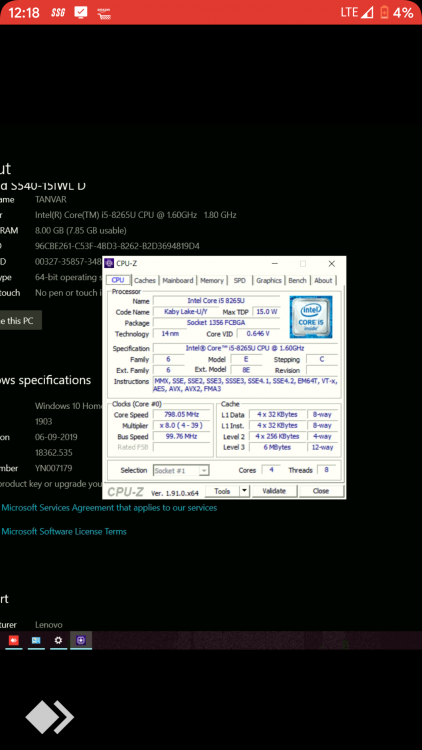Click the Intel Core i5 logo badge
The width and height of the screenshot is (422, 750).
point(311,317)
